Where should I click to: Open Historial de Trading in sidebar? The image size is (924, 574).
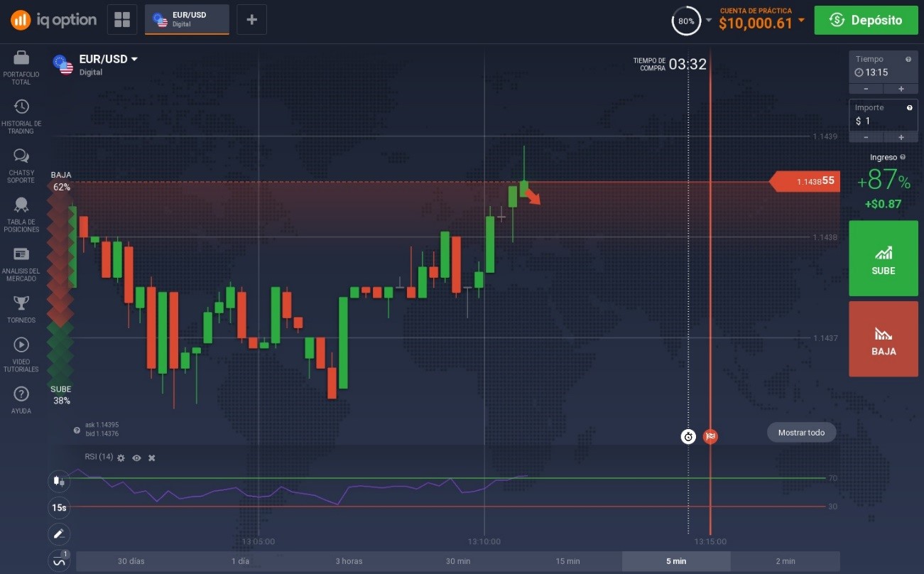[21, 117]
